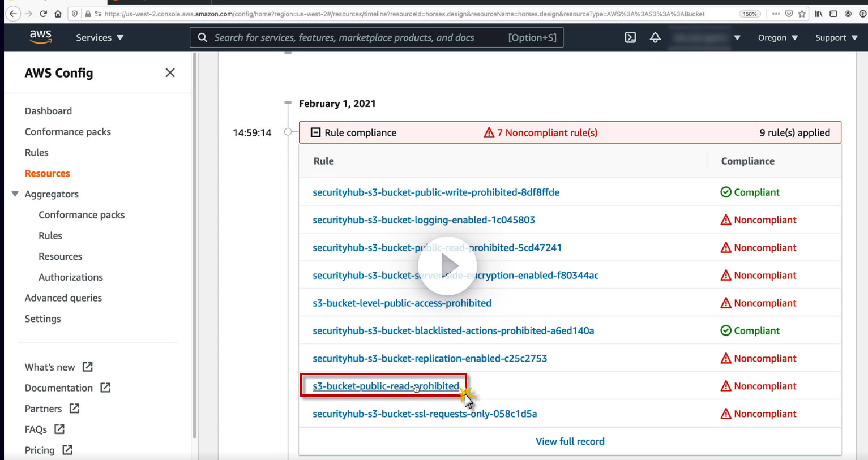Open the What's new link
The width and height of the screenshot is (868, 460).
tap(50, 367)
